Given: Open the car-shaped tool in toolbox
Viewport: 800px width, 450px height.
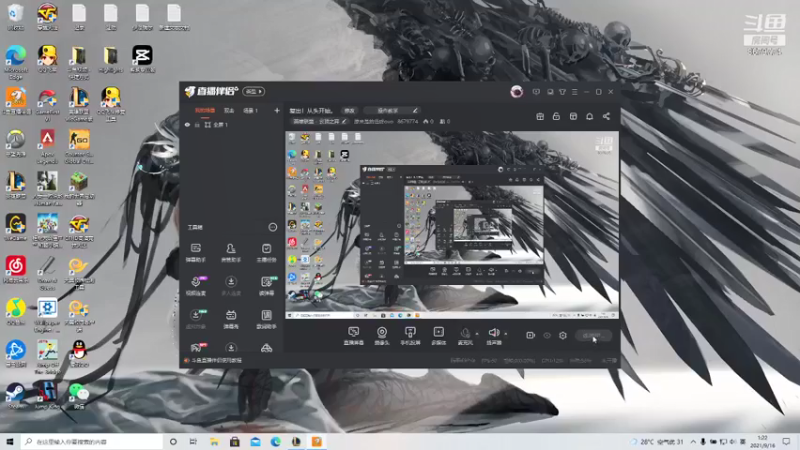Looking at the screenshot, I should click(x=266, y=348).
